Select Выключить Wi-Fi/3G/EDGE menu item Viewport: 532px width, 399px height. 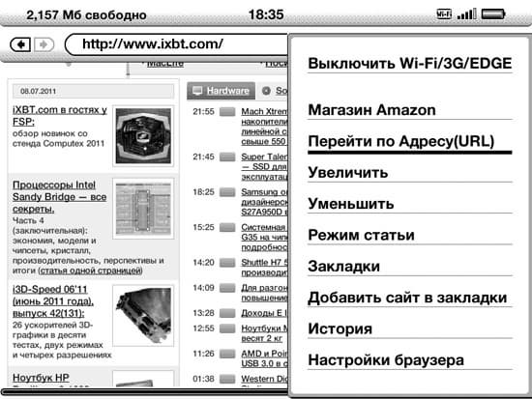(x=410, y=64)
